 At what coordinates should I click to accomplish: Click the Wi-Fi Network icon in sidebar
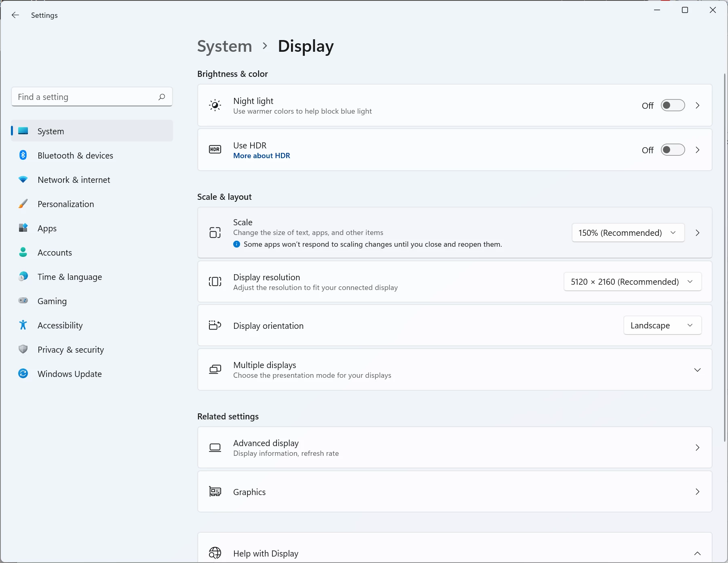pos(23,180)
